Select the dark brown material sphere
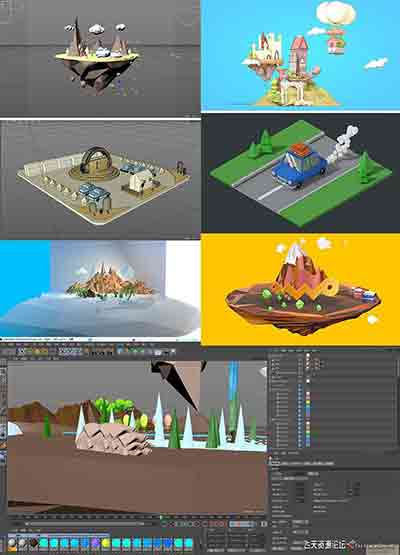Viewport: 400px width, 555px height. [x=34, y=543]
